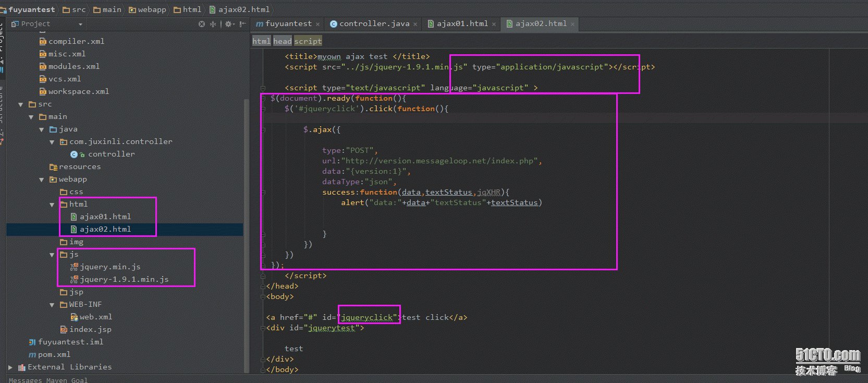Click the version.messageloop.net url string
868x383 pixels.
point(440,161)
